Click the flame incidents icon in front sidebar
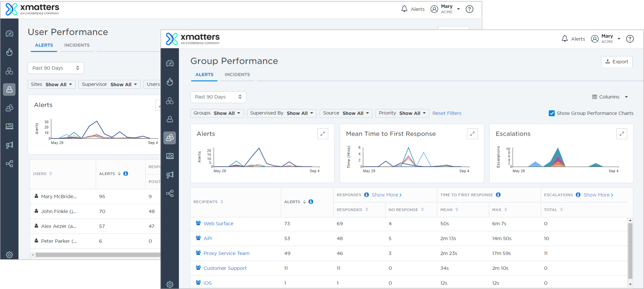Screen dimensions: 644x289 click(x=170, y=82)
